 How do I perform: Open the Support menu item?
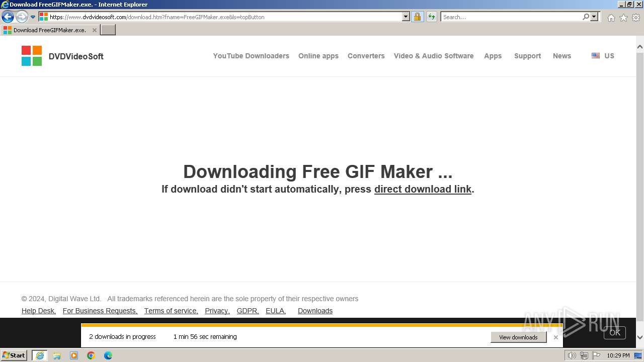528,56
